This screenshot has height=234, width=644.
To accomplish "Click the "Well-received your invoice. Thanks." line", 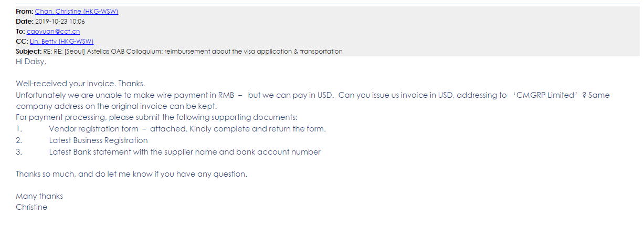I will coord(80,84).
